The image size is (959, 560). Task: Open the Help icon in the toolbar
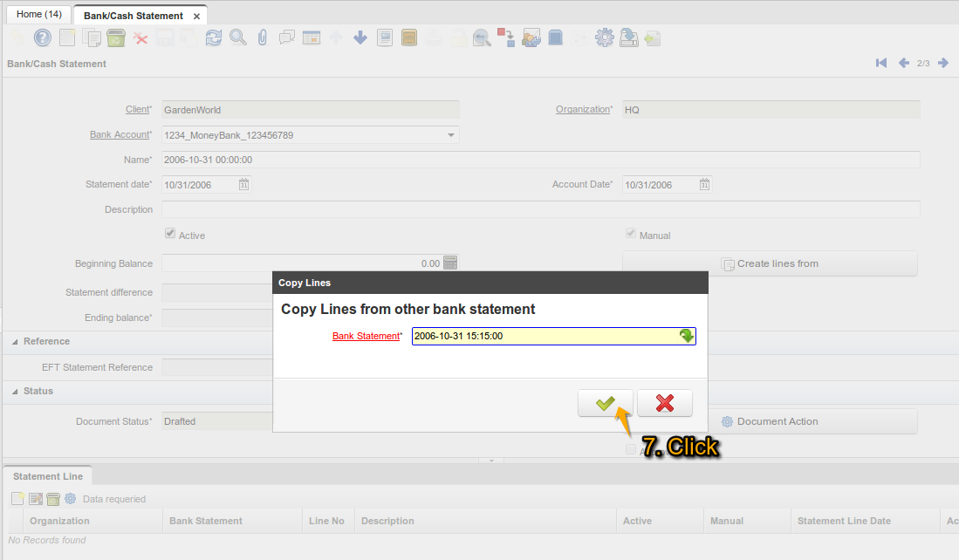click(x=42, y=38)
